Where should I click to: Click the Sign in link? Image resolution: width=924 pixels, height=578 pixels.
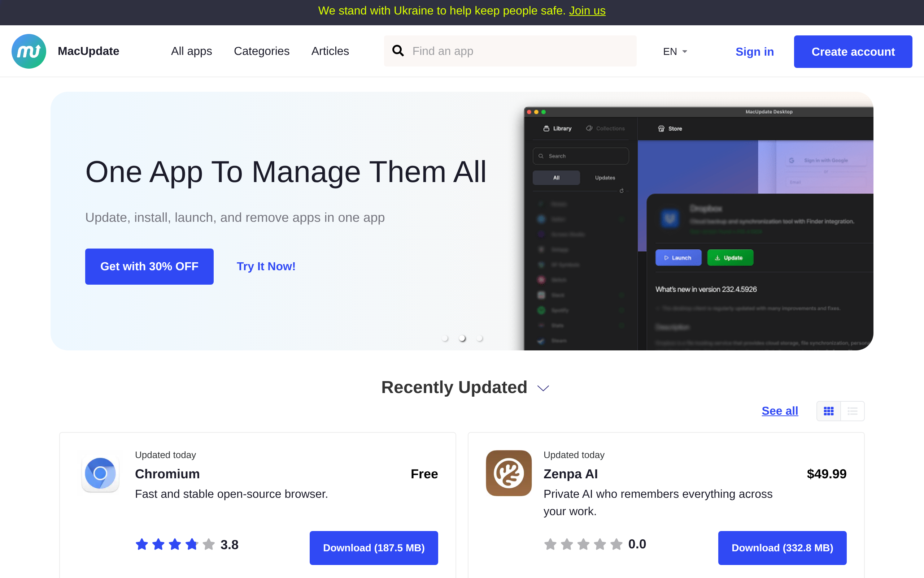(754, 52)
